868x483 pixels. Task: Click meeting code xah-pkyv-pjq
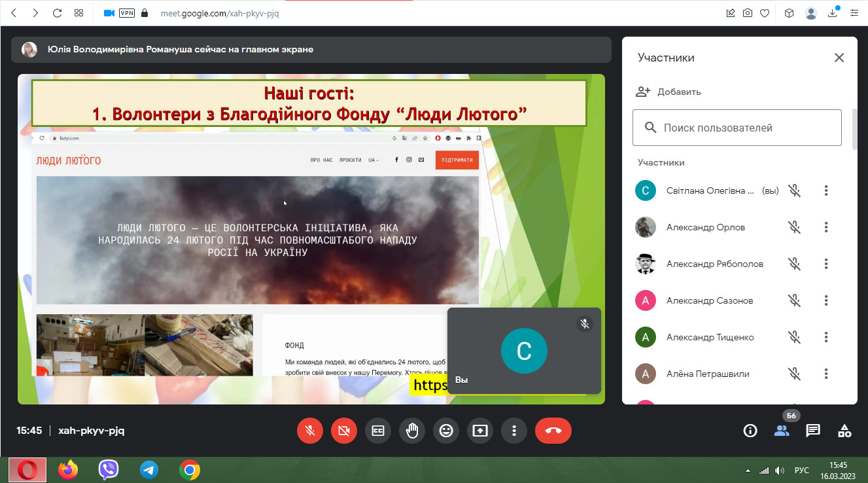click(x=91, y=431)
